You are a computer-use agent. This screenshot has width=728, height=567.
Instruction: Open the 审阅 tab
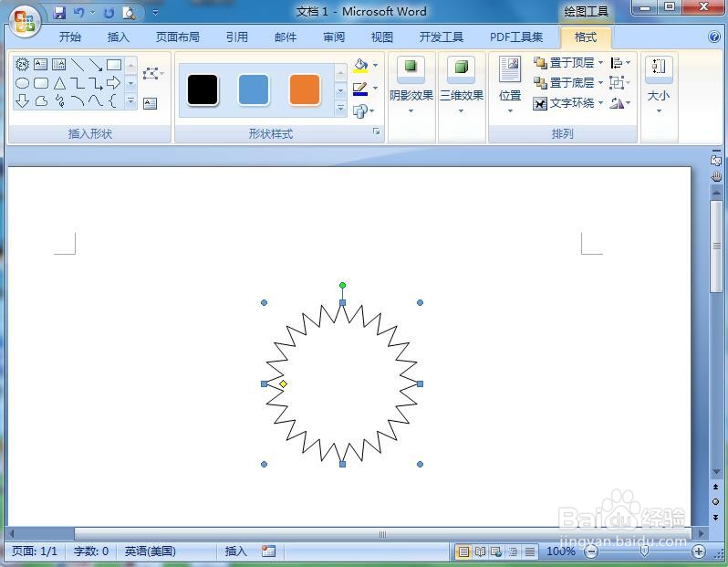coord(334,37)
